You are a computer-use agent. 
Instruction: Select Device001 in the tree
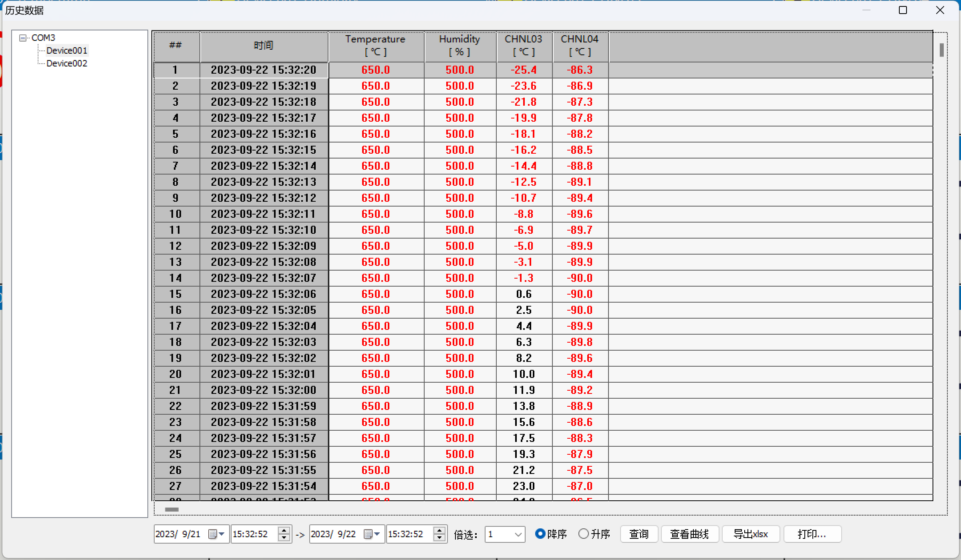(66, 50)
